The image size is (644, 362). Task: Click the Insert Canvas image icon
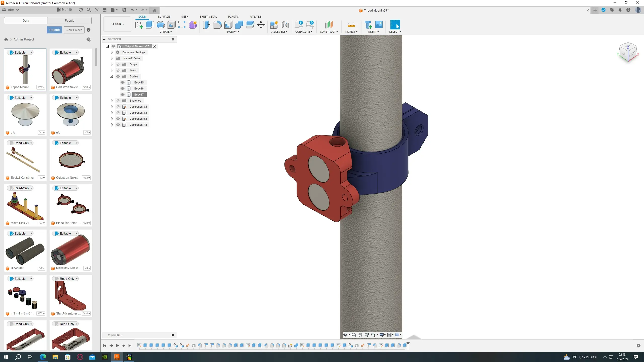(x=379, y=25)
